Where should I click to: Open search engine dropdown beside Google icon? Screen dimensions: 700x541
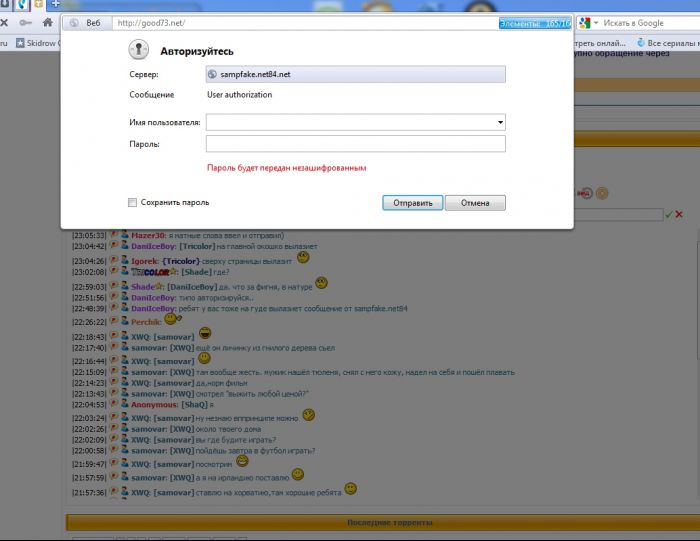point(597,22)
